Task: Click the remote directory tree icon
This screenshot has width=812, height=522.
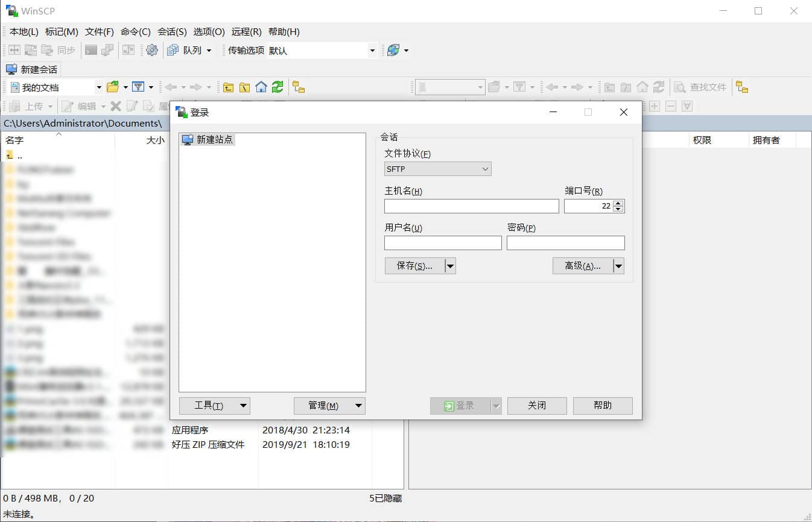Action: (742, 87)
